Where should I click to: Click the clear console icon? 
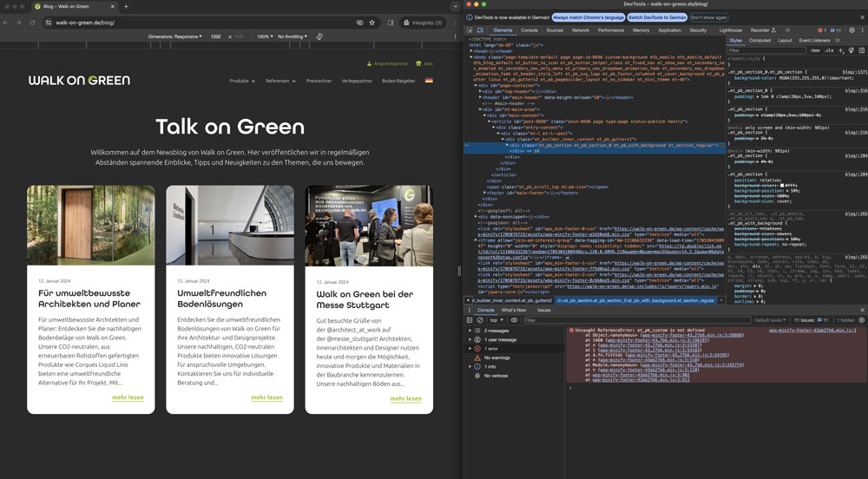480,320
